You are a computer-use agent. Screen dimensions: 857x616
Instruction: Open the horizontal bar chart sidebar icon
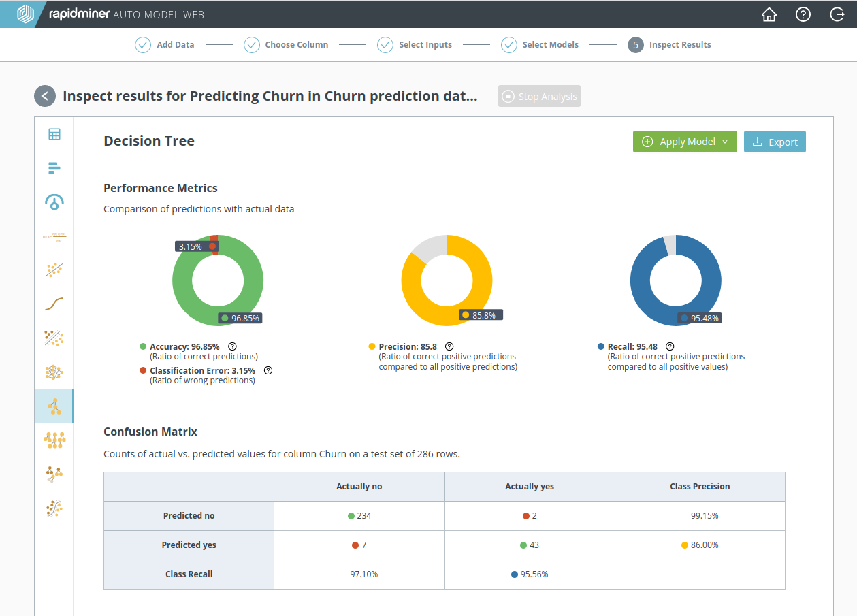point(54,168)
